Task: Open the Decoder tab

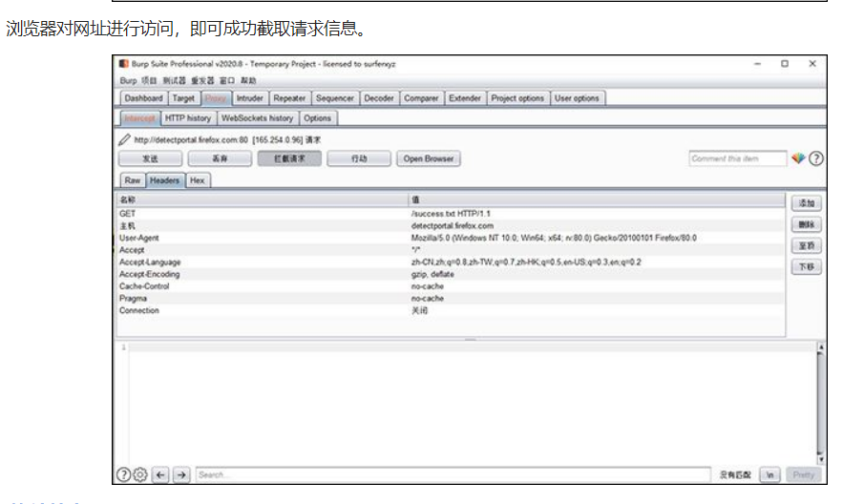Action: coord(379,98)
